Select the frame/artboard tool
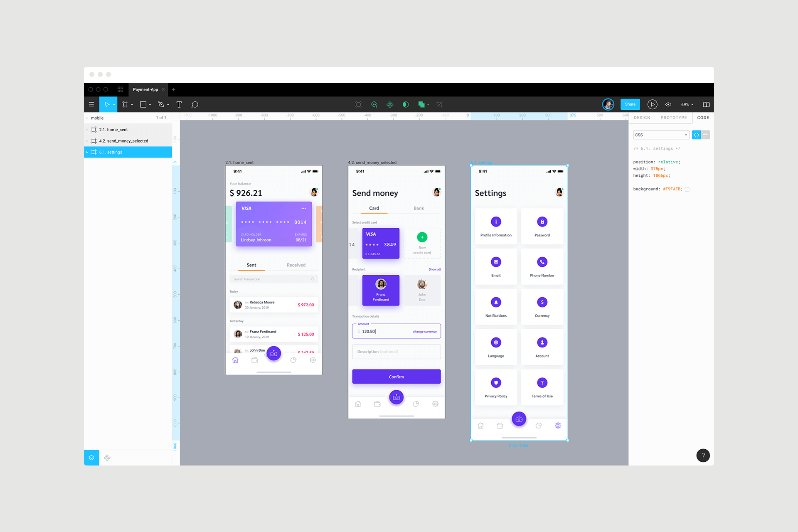Viewport: 798px width, 532px height. click(124, 104)
